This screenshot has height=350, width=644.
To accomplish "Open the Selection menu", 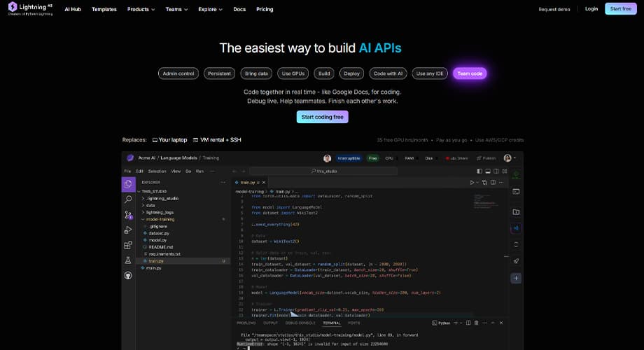I will point(157,171).
